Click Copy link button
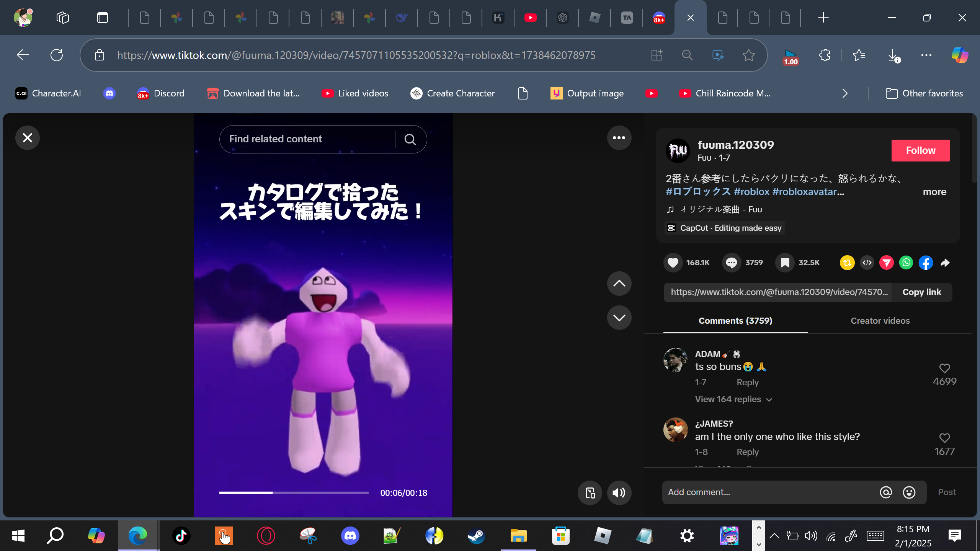Image resolution: width=980 pixels, height=551 pixels. coord(921,292)
